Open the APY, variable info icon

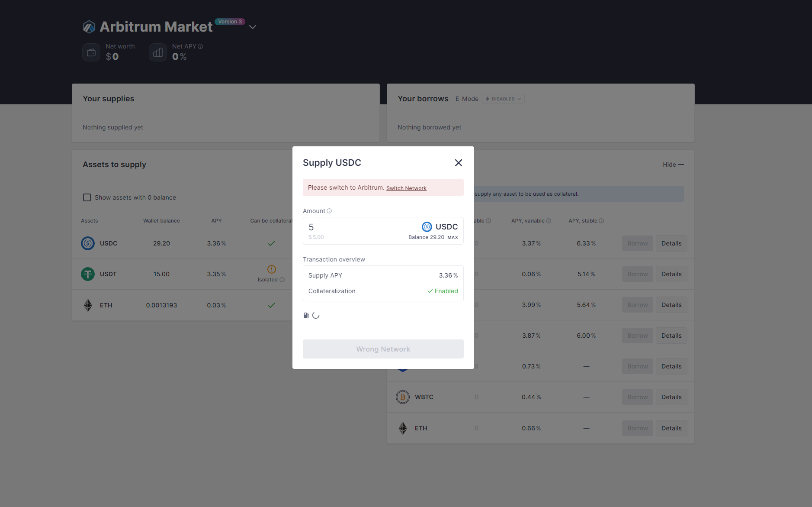point(549,221)
